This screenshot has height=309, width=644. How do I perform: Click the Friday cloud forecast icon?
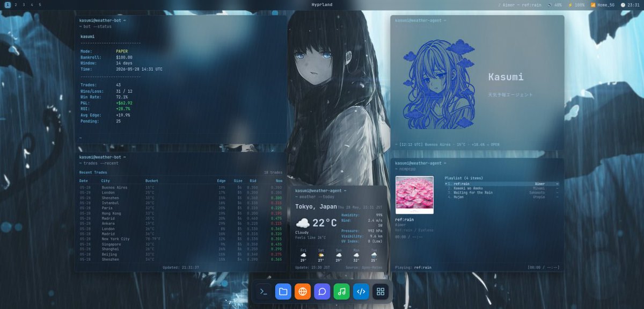(x=304, y=255)
